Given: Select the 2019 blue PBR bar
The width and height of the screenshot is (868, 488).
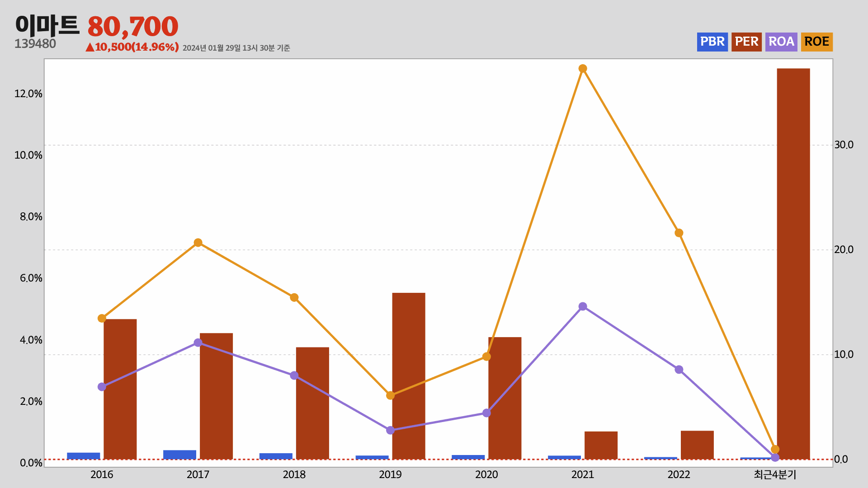Looking at the screenshot, I should click(x=372, y=457).
